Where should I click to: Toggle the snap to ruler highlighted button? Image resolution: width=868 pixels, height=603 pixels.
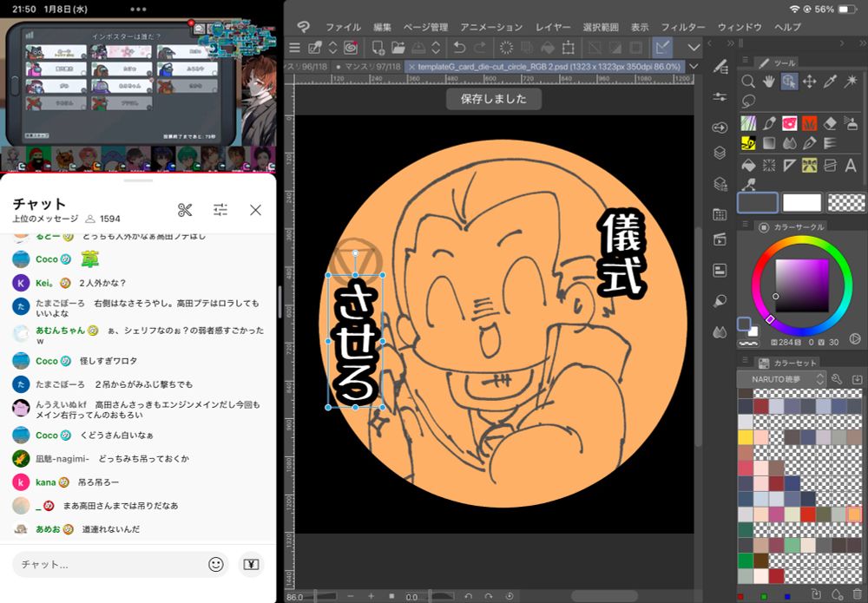pos(662,48)
